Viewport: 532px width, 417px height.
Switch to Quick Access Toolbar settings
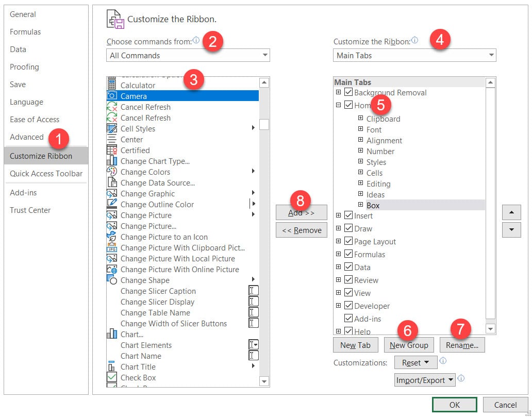pyautogui.click(x=46, y=174)
